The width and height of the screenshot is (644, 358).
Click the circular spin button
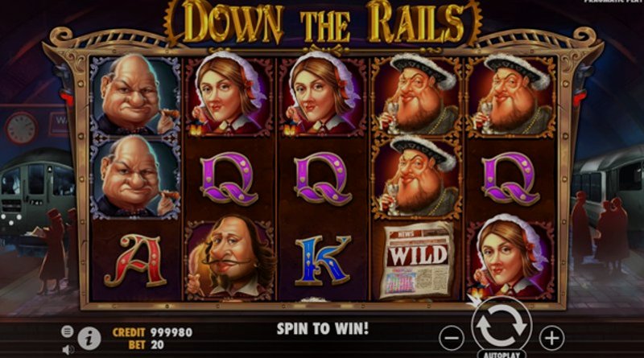point(502,325)
